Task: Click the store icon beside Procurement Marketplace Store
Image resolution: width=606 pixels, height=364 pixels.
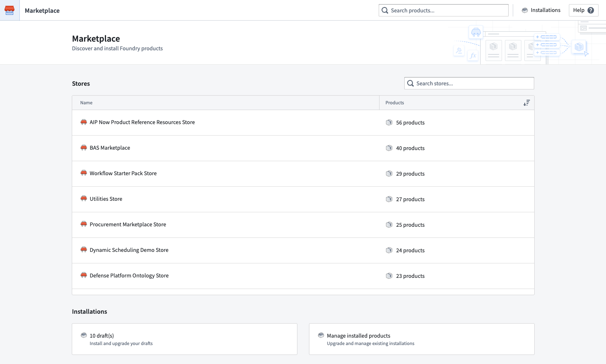Action: coord(84,224)
